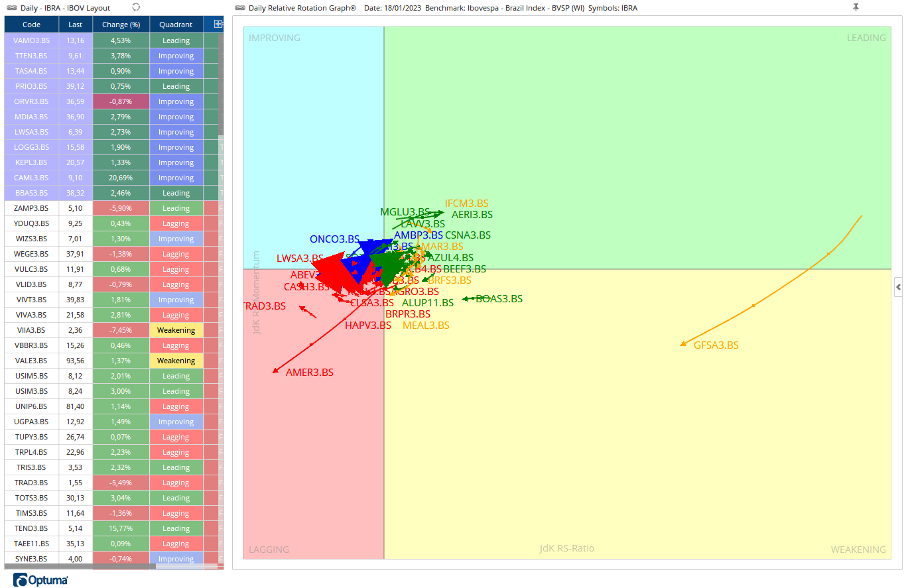Sort by the Change (%) column header
The image size is (904, 588).
coord(121,25)
